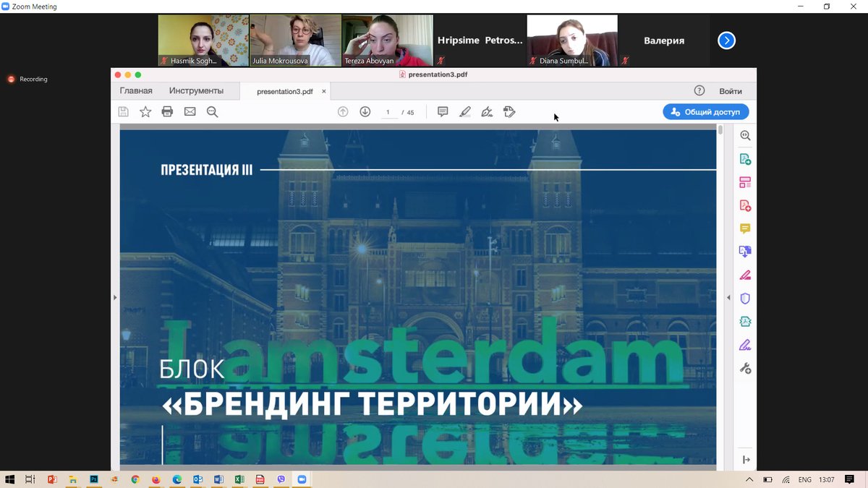
Task: Click the ENG language indicator
Action: point(804,480)
